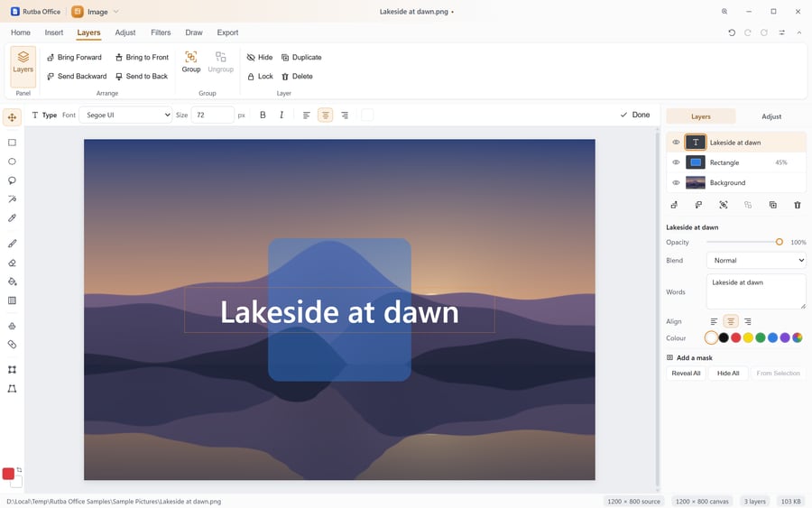Click the Reveal All mask button
This screenshot has height=508, width=812.
point(686,374)
